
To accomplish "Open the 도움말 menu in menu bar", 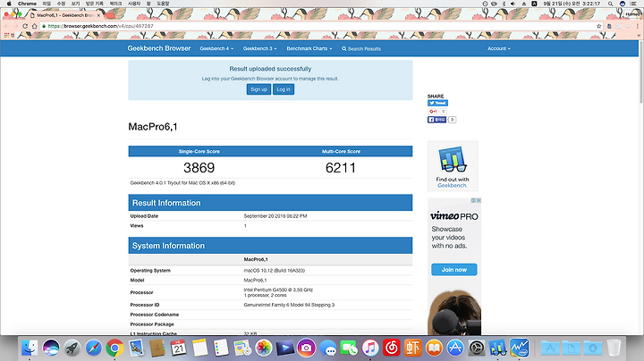I will [x=163, y=4].
